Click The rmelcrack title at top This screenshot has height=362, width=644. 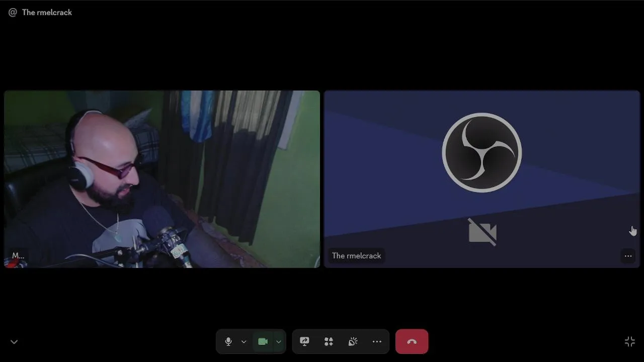click(47, 13)
